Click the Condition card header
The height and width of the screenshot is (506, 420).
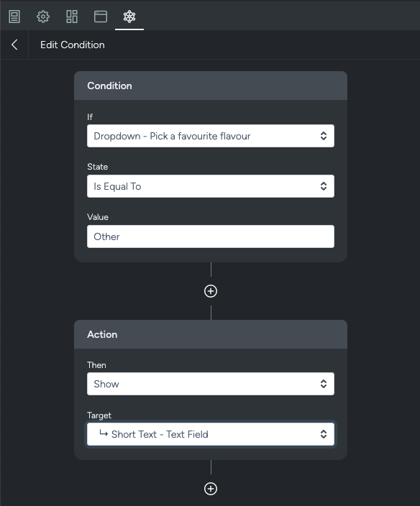coord(211,86)
